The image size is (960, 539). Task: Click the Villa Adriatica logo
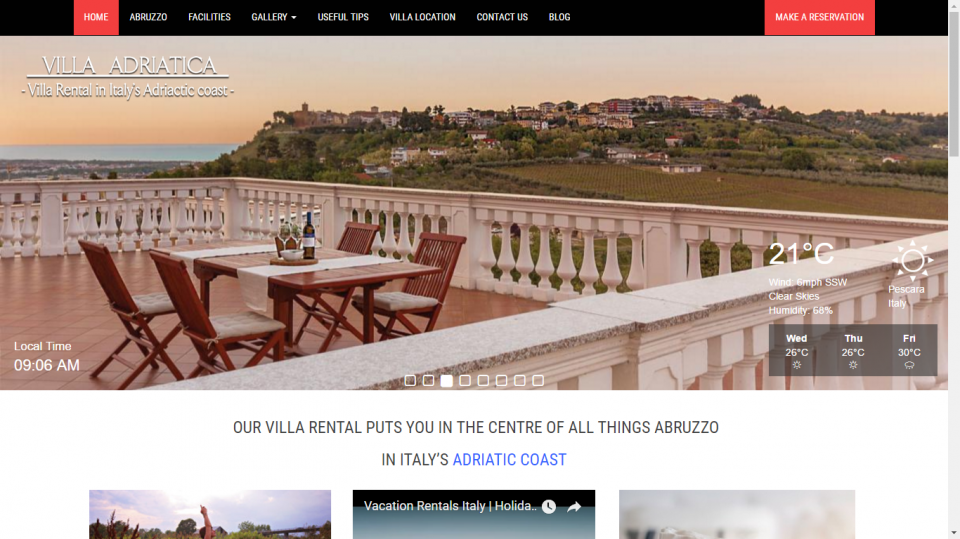(128, 77)
